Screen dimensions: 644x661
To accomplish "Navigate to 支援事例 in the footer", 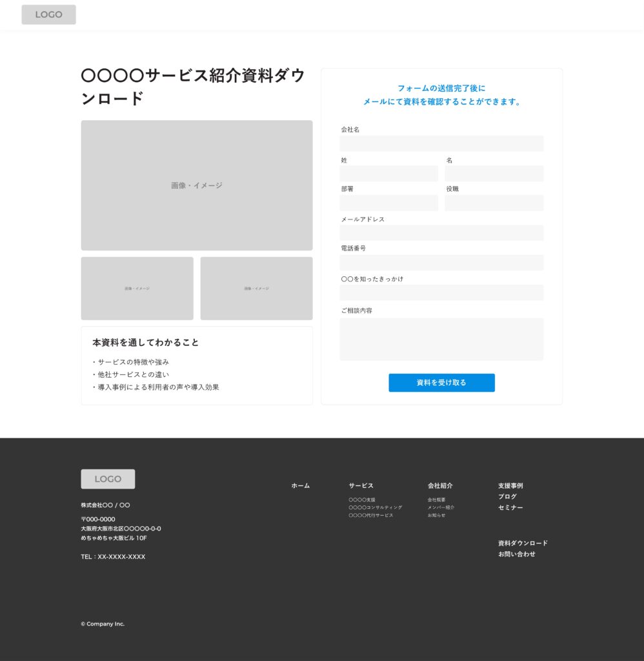I will click(510, 485).
